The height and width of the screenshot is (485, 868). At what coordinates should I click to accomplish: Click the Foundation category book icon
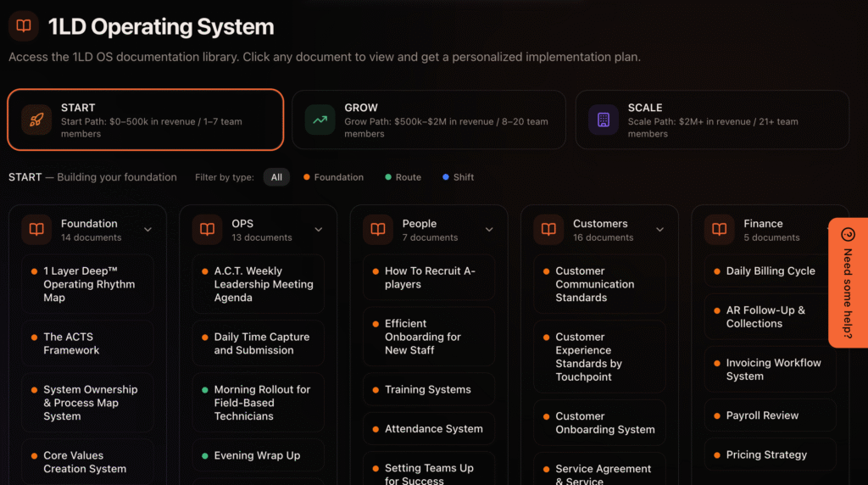click(36, 230)
